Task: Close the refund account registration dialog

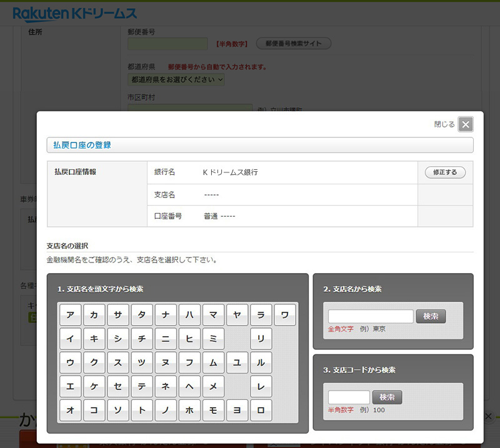Action: pyautogui.click(x=466, y=124)
